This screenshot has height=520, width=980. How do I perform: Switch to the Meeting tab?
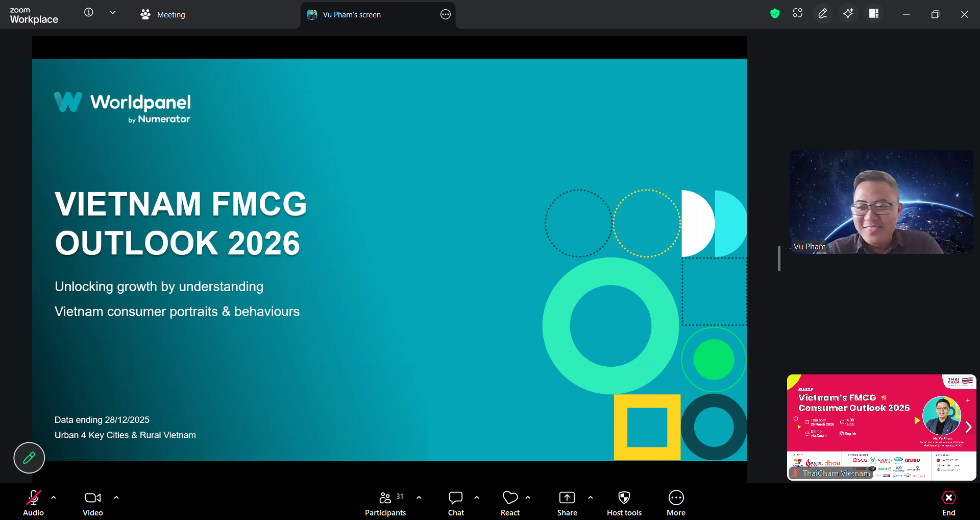click(162, 14)
